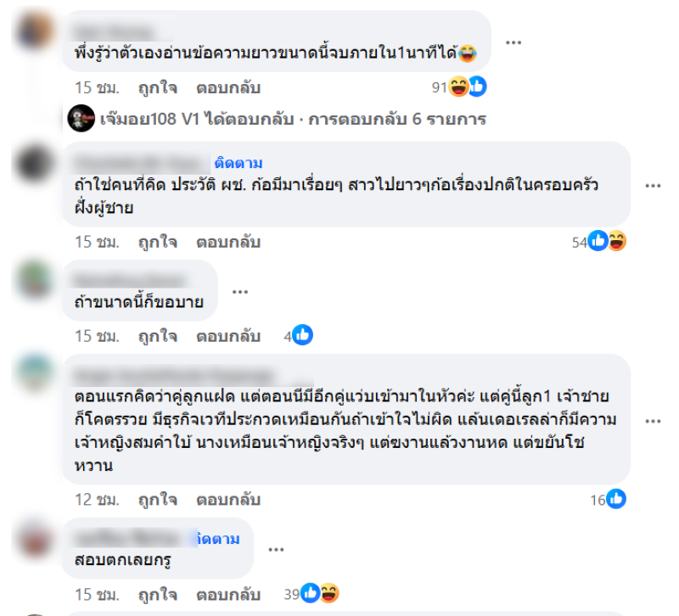
Task: Show the 4 likes on third comment
Action: 298,335
